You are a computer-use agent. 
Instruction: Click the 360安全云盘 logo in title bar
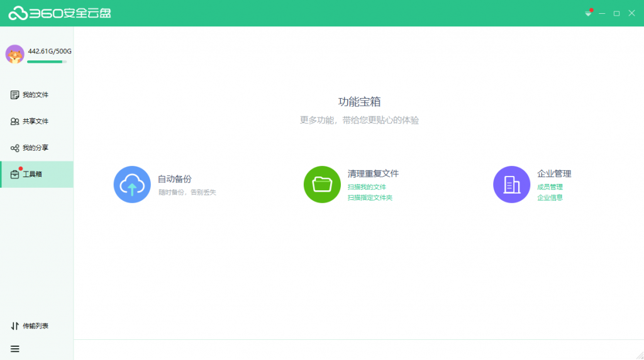tap(60, 13)
